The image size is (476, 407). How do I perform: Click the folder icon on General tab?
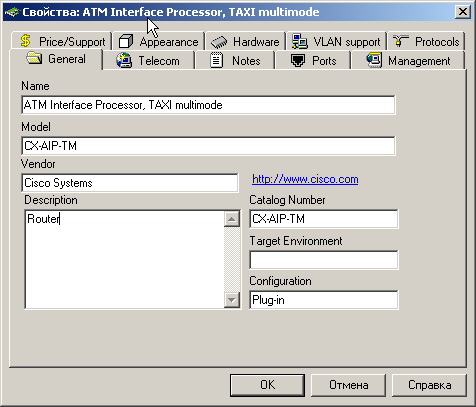[34, 58]
